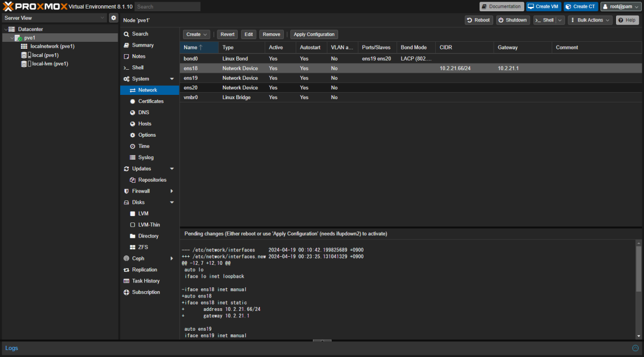Open DNS settings
The image size is (644, 357).
pos(149,113)
